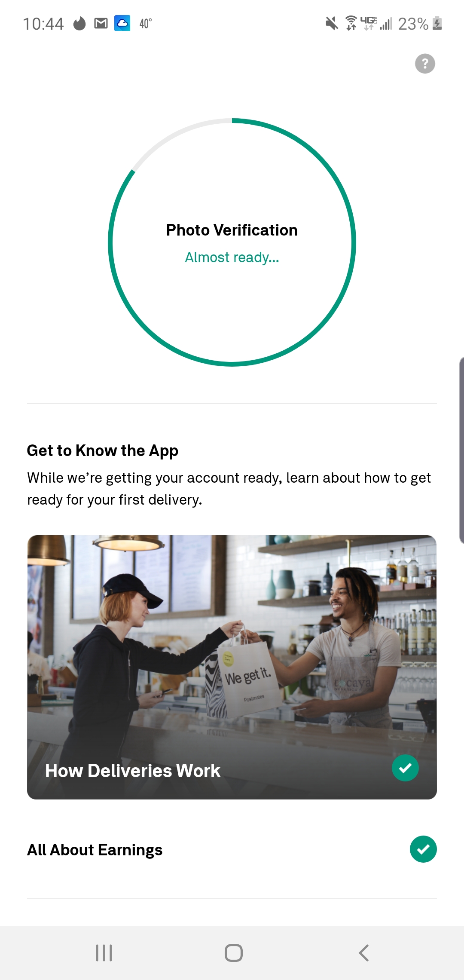Tap the Wi-Fi status icon
The image size is (464, 980).
351,23
